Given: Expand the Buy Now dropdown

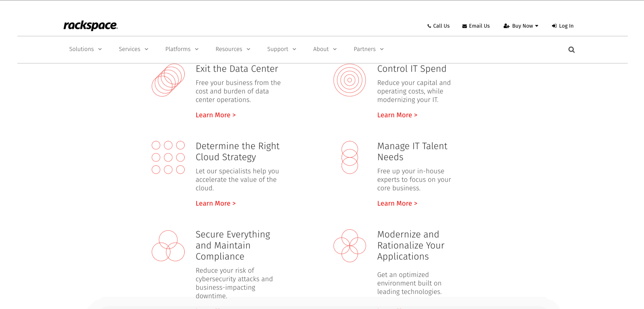Looking at the screenshot, I should 536,26.
